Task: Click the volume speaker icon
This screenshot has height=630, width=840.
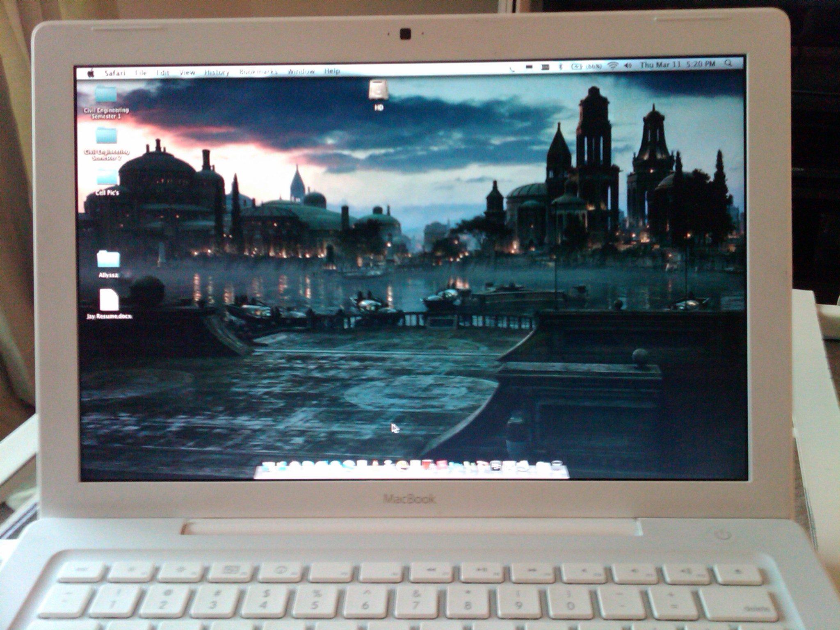Action: [628, 65]
